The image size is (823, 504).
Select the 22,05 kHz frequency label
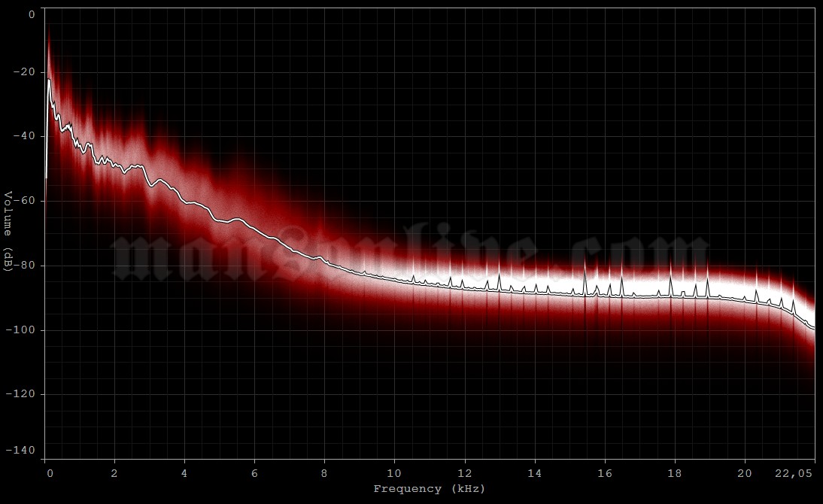pos(794,473)
